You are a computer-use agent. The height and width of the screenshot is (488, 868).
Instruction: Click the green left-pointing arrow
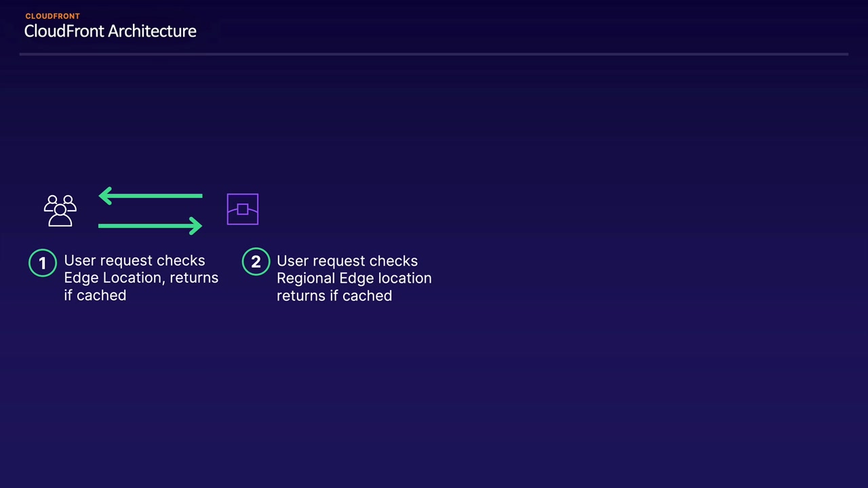(x=151, y=196)
